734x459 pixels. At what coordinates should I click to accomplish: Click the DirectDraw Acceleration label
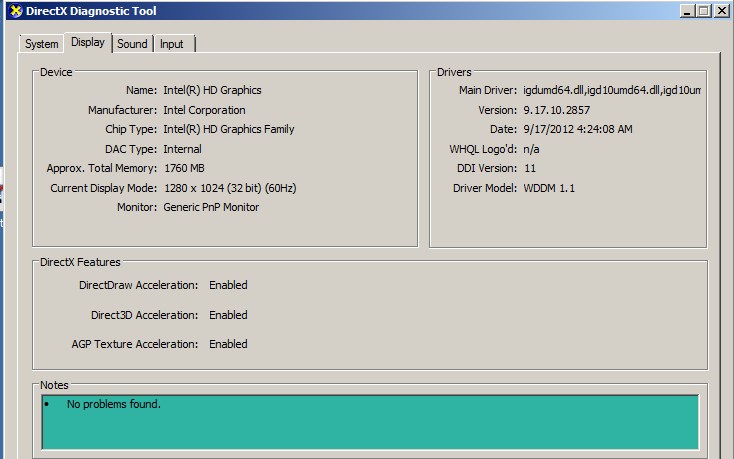click(138, 285)
